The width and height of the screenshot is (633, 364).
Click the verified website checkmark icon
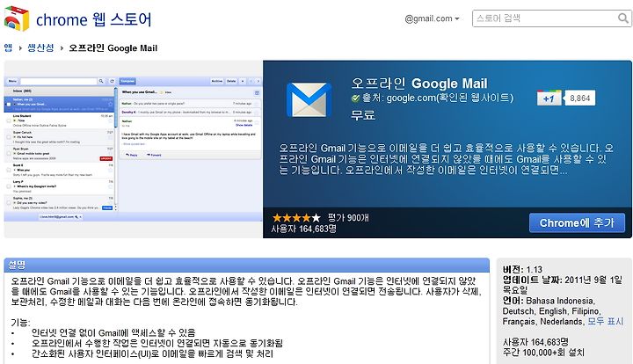[356, 98]
